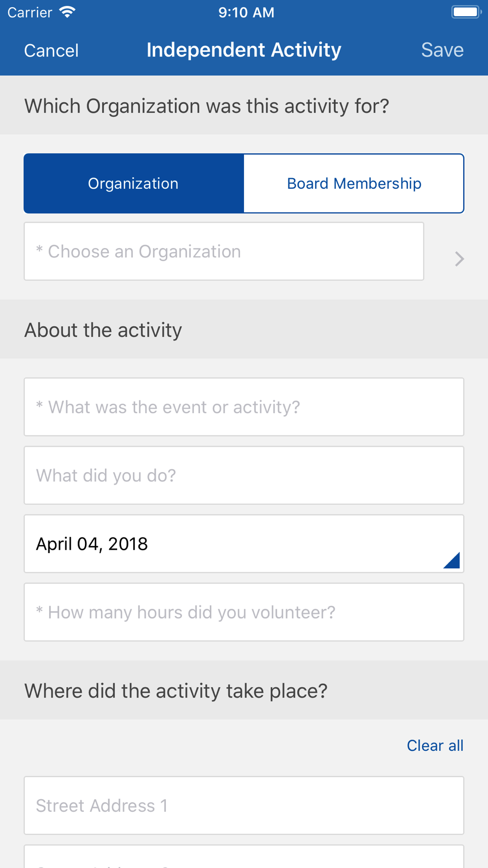The width and height of the screenshot is (488, 868).
Task: Tap the partially visible second address field
Action: [244, 857]
